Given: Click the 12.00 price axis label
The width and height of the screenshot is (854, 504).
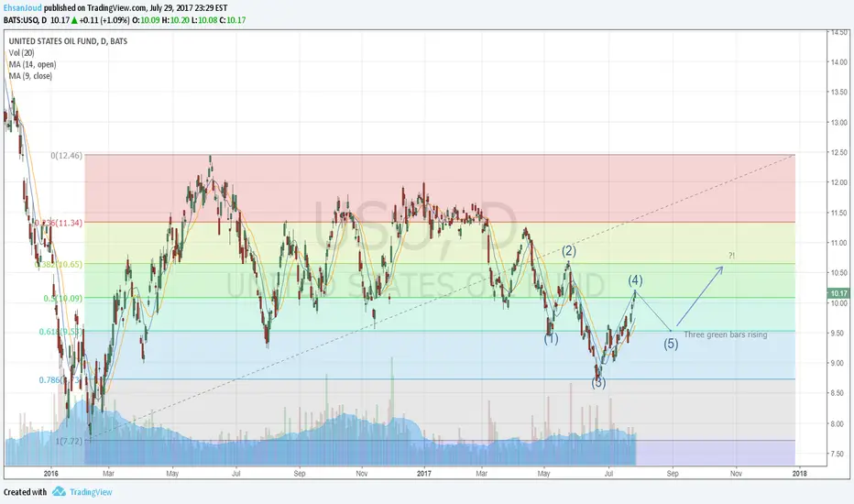Looking at the screenshot, I should pos(838,182).
